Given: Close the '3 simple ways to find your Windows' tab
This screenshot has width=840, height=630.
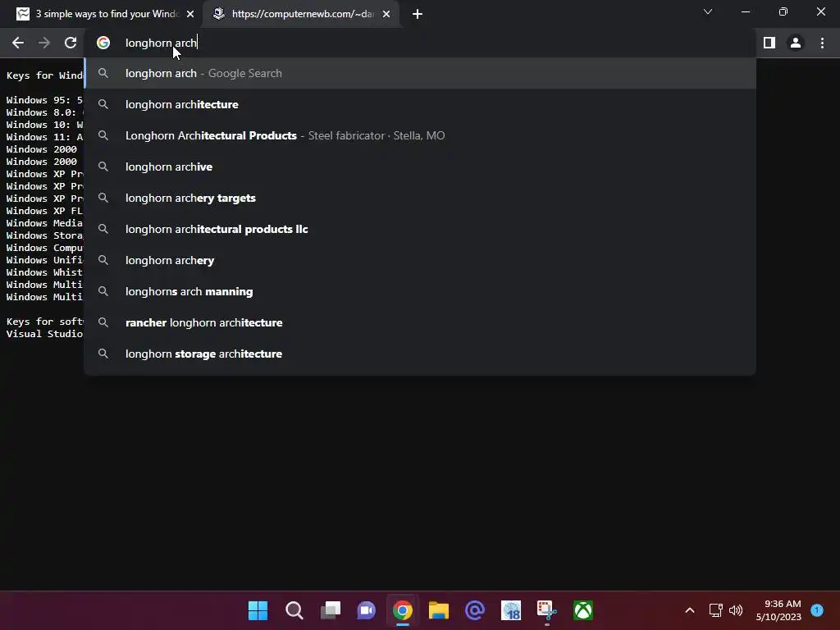Looking at the screenshot, I should (x=190, y=14).
